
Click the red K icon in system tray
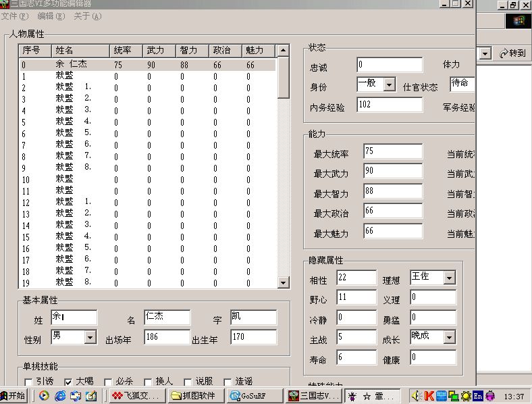click(428, 396)
